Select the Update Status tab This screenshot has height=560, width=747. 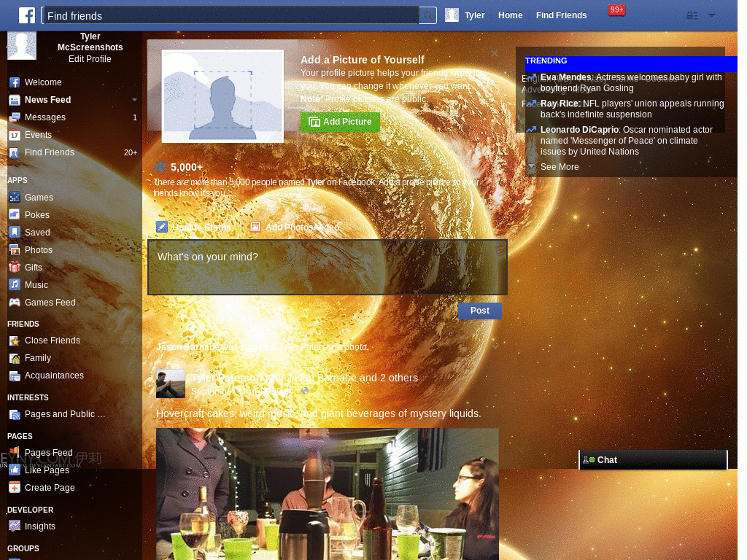pyautogui.click(x=194, y=227)
